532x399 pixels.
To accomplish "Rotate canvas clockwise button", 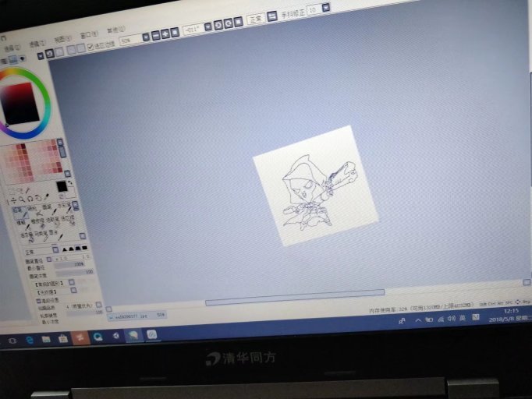I will point(229,23).
